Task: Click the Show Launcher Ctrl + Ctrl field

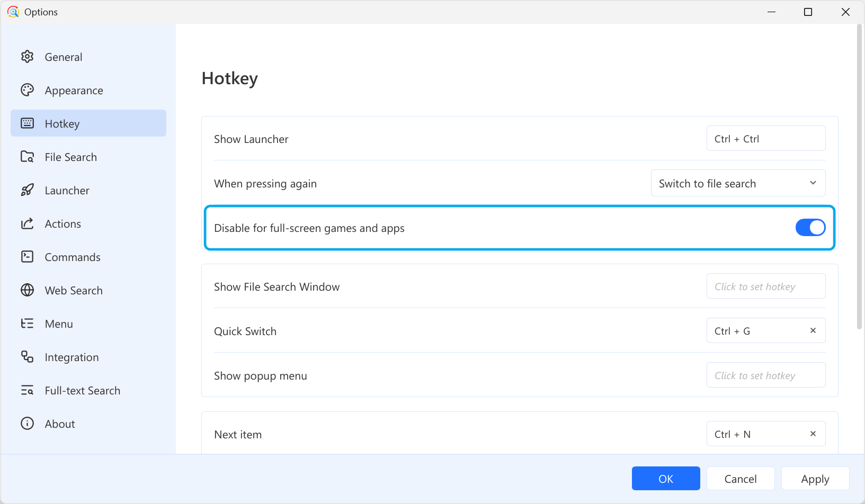Action: click(x=766, y=138)
